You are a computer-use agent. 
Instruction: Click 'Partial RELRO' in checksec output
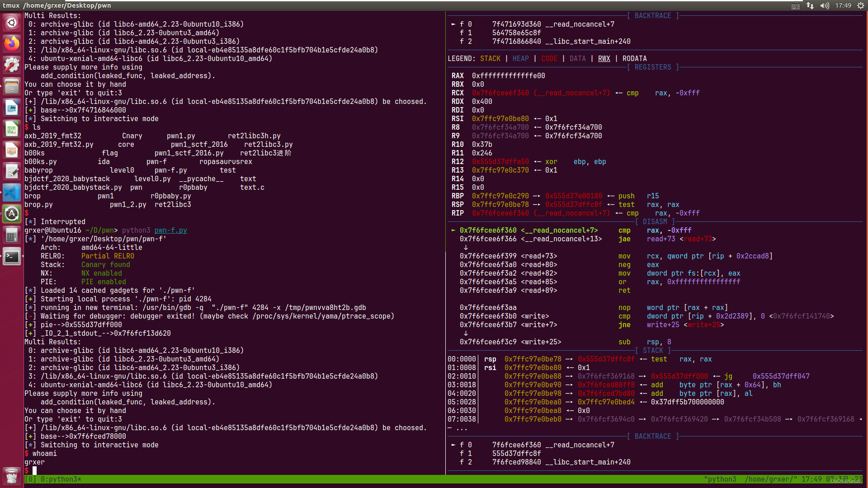(108, 256)
